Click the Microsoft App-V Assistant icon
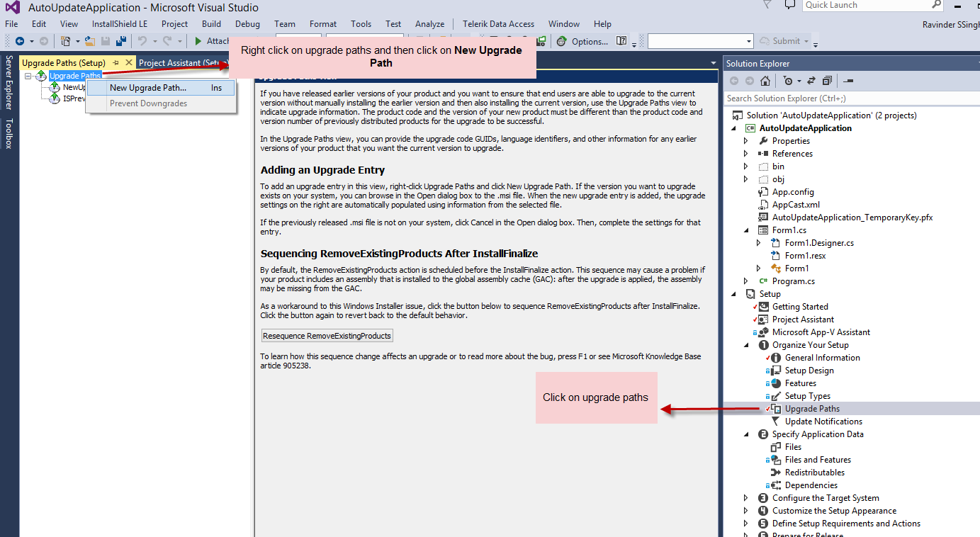 pos(764,332)
